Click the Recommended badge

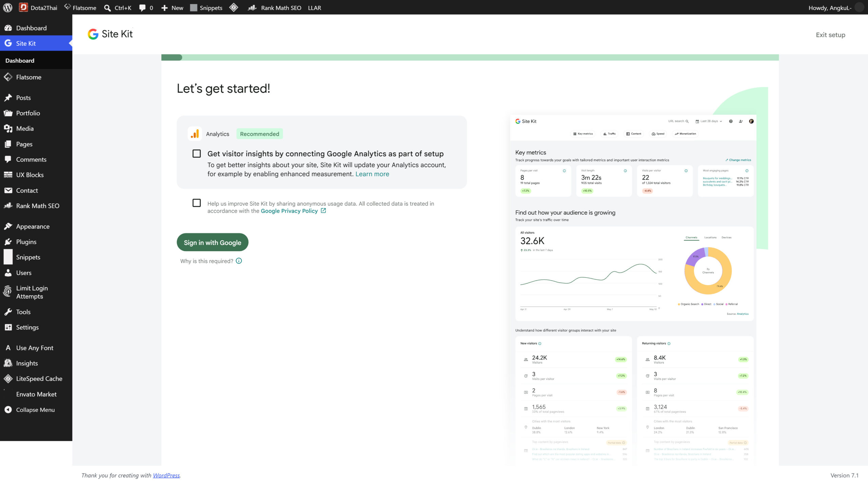point(260,134)
